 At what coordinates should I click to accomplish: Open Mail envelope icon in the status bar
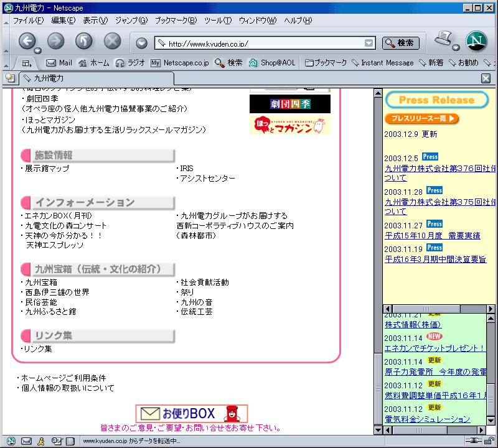[x=26, y=441]
